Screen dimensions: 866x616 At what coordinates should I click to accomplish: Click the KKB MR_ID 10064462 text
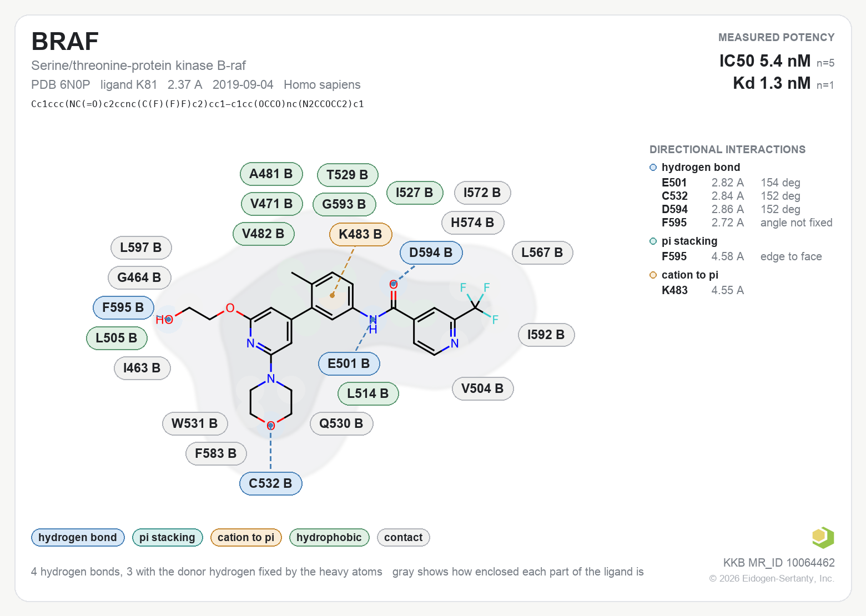pyautogui.click(x=779, y=563)
